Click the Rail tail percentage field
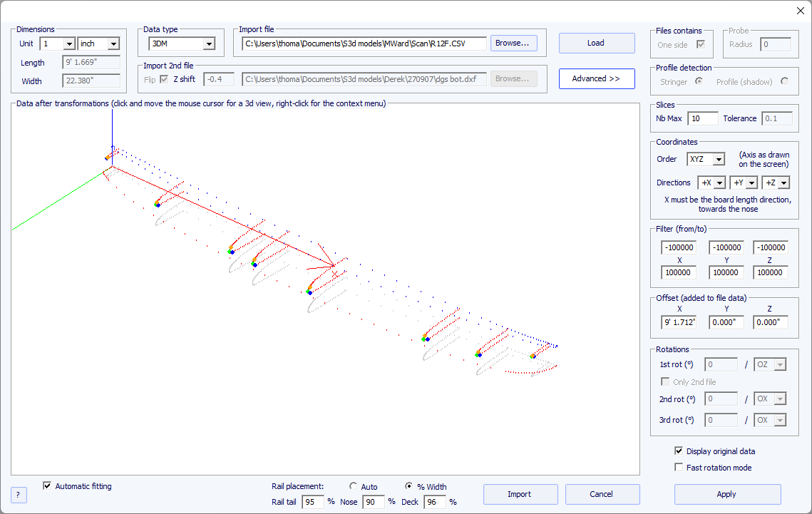Viewport: 812px width, 514px height. pos(313,502)
